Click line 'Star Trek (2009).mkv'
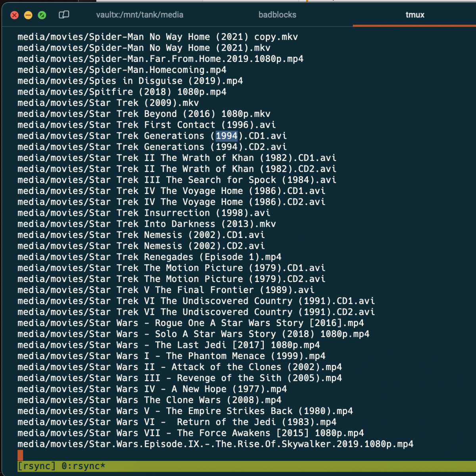This screenshot has width=476, height=476. pos(108,103)
